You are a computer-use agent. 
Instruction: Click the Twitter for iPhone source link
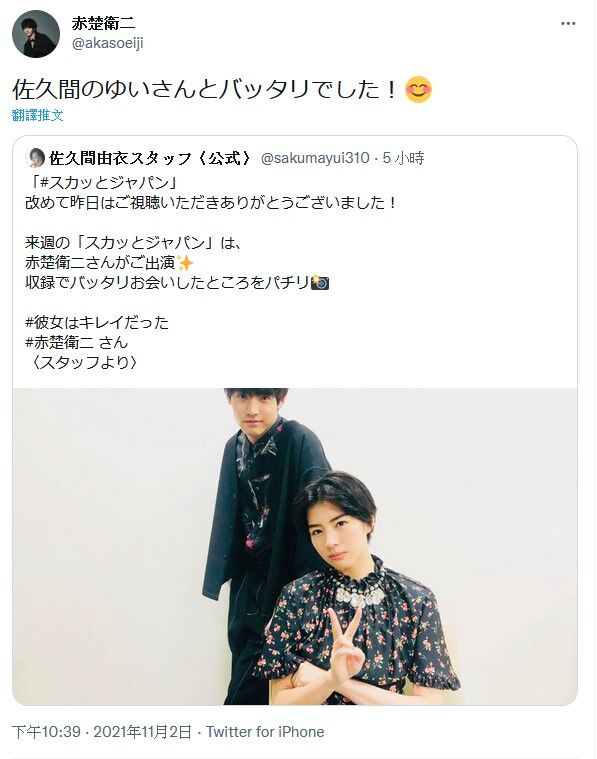265,731
